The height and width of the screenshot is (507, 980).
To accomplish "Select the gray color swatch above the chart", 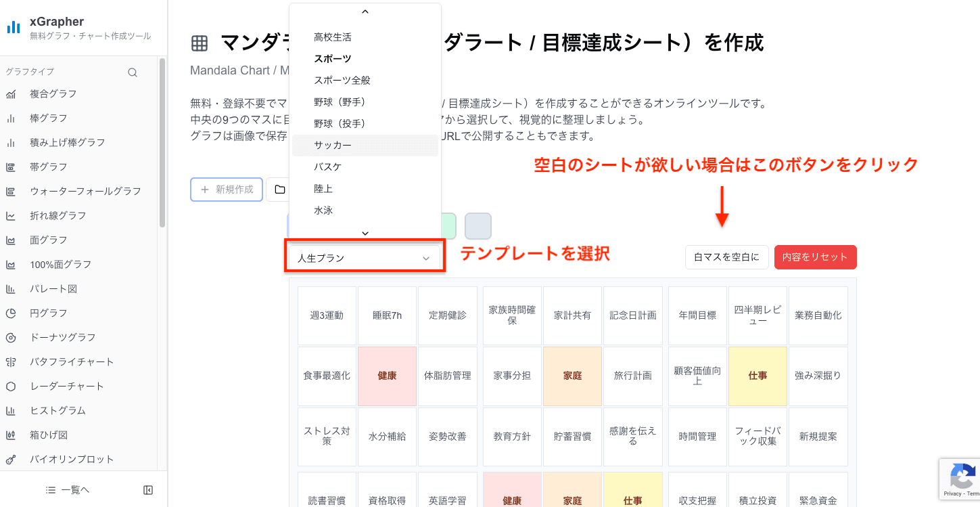I will [x=477, y=226].
